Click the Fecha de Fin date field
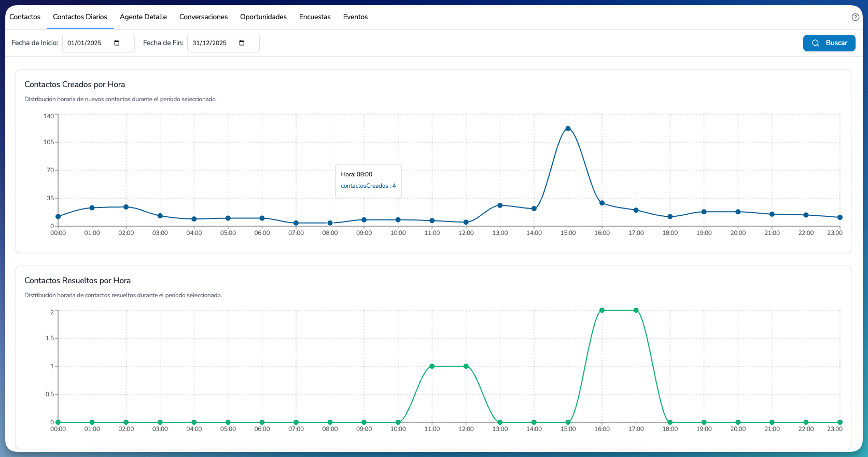Image resolution: width=868 pixels, height=457 pixels. point(223,43)
